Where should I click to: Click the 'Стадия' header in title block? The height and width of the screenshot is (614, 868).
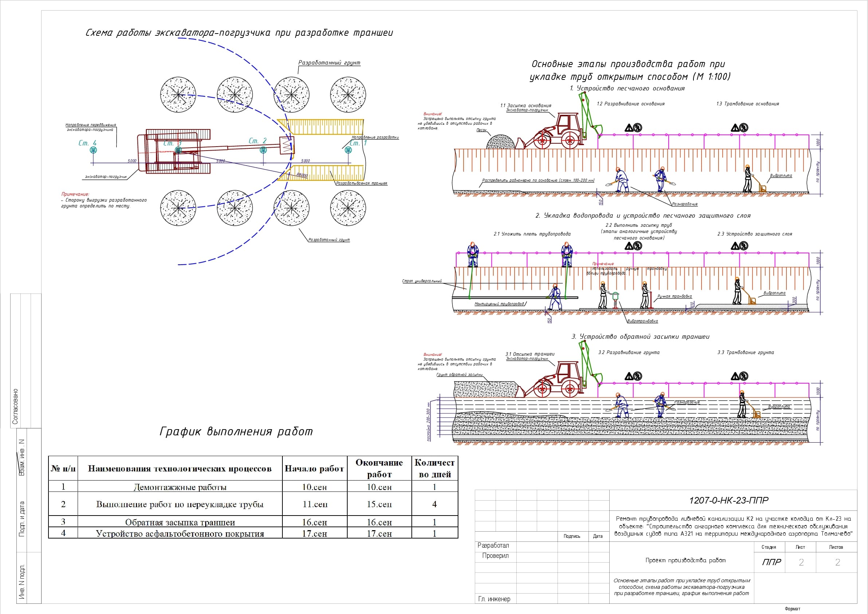769,547
